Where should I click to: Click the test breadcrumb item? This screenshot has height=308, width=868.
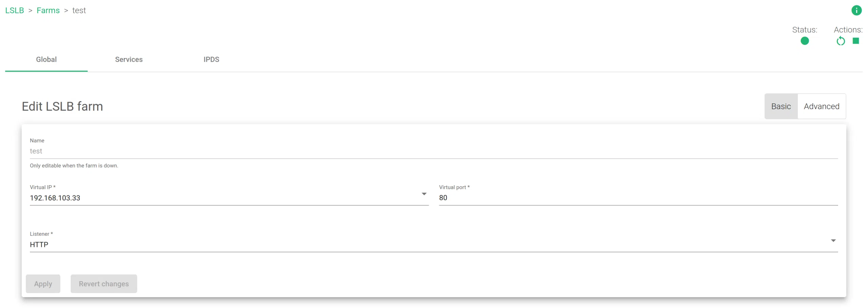click(x=79, y=11)
